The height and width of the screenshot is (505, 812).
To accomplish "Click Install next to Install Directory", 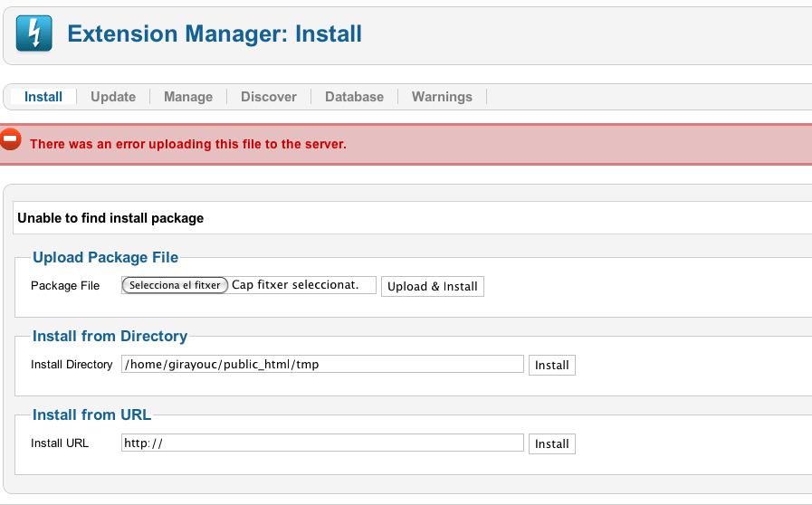I will coord(552,365).
